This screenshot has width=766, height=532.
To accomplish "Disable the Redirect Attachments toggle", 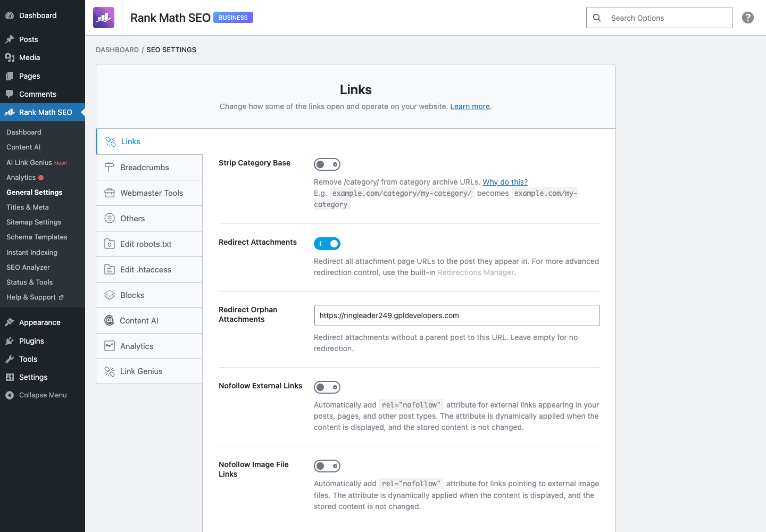I will coord(327,244).
